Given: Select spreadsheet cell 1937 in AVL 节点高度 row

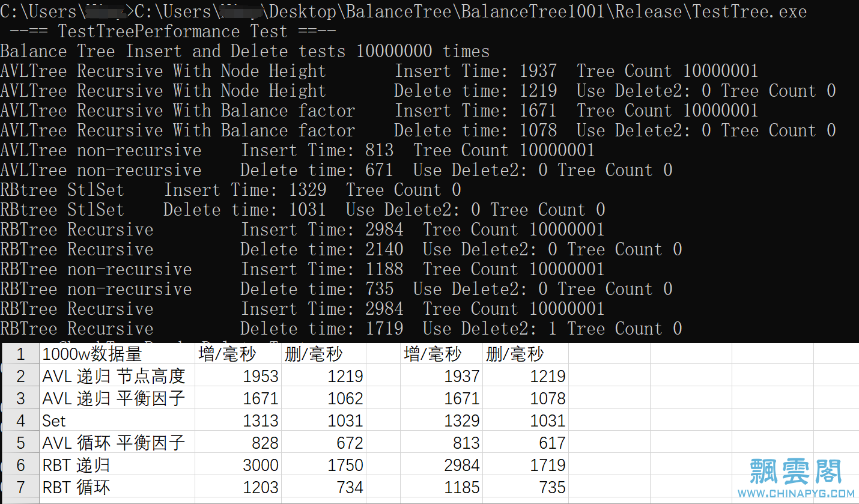Looking at the screenshot, I should [x=442, y=376].
